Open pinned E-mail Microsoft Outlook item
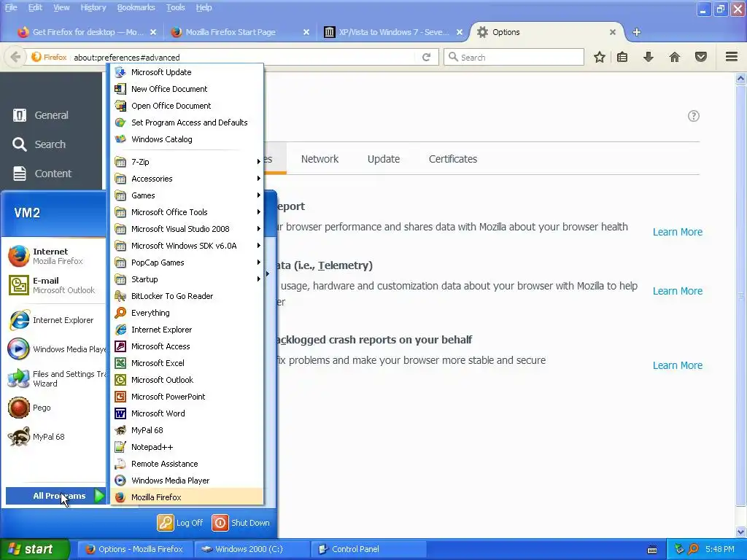747x560 pixels. [56, 285]
